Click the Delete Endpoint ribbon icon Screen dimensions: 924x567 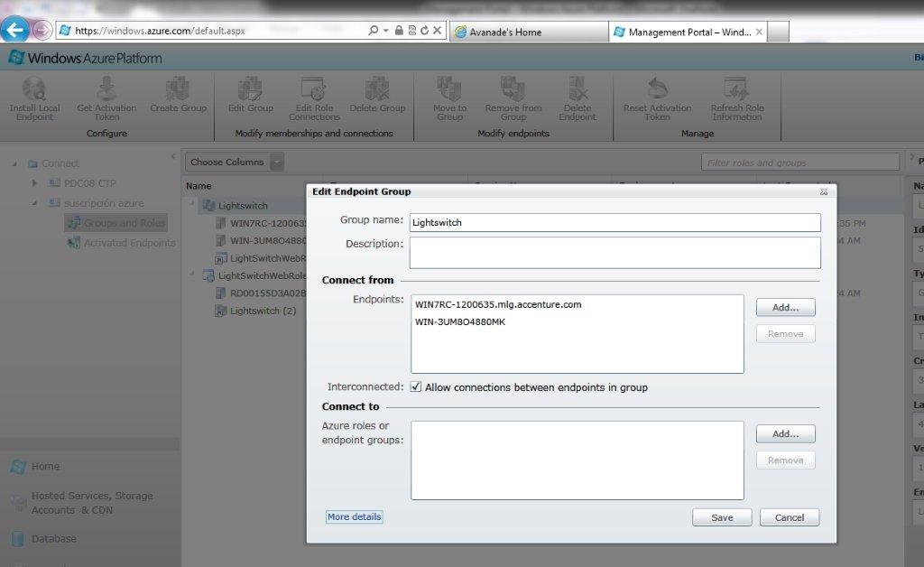click(577, 88)
